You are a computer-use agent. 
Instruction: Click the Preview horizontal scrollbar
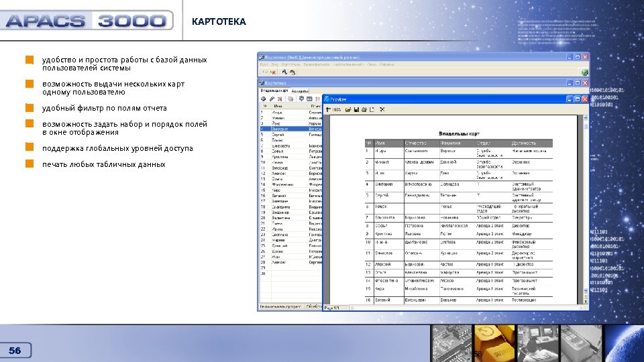click(x=466, y=308)
